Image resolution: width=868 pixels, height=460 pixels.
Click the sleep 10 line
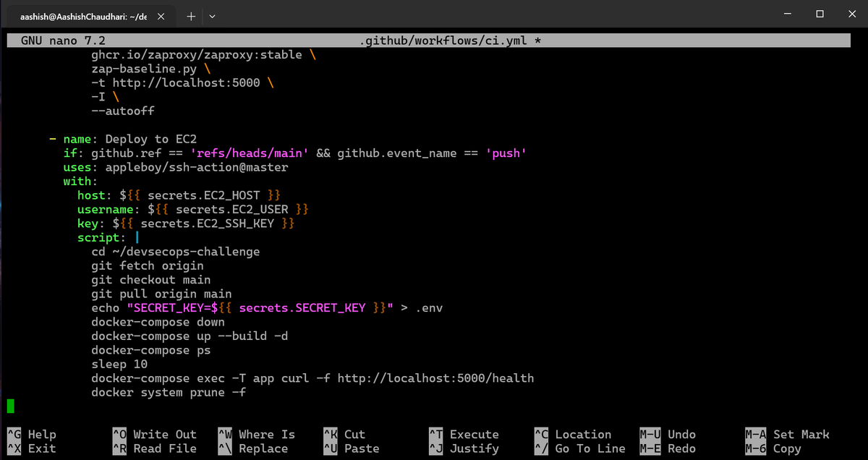pyautogui.click(x=119, y=365)
